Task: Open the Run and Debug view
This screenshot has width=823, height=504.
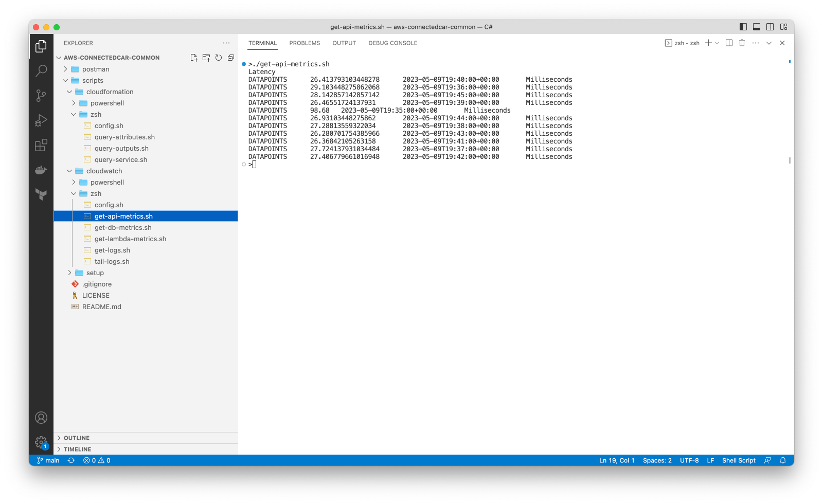Action: (41, 120)
